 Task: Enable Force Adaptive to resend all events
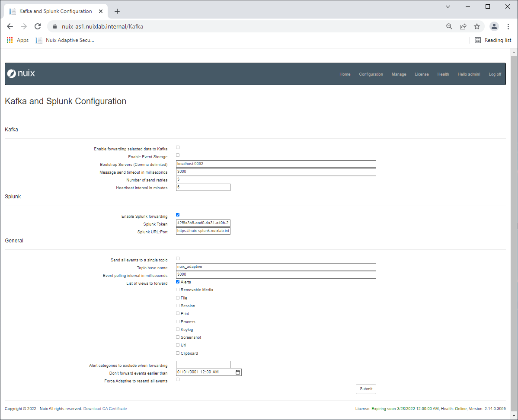tap(178, 379)
